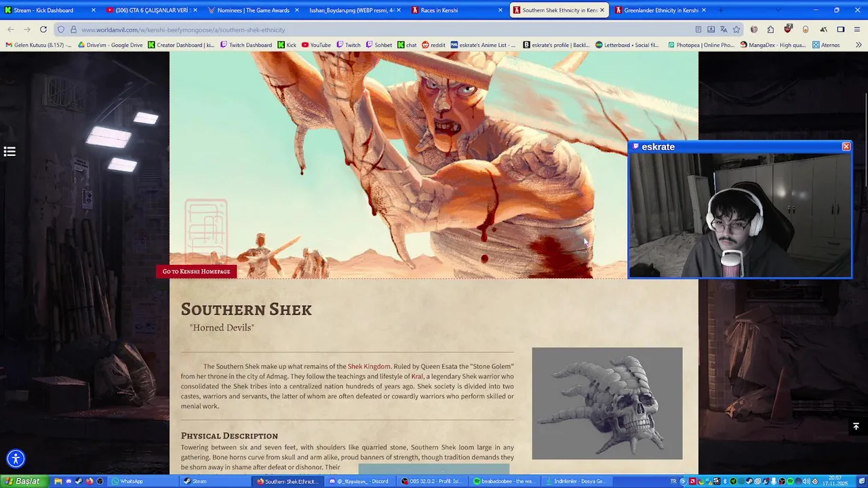868x488 pixels.
Task: Open the Shek horned skull image
Action: [607, 403]
